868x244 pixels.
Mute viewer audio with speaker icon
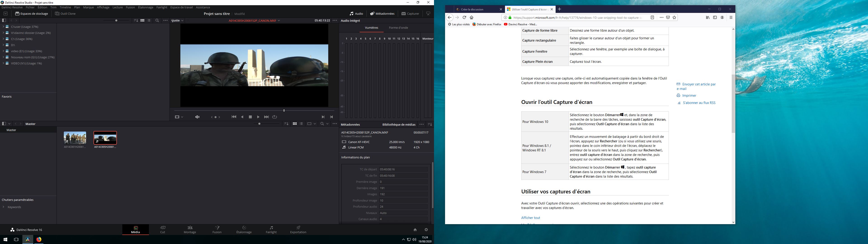(197, 117)
